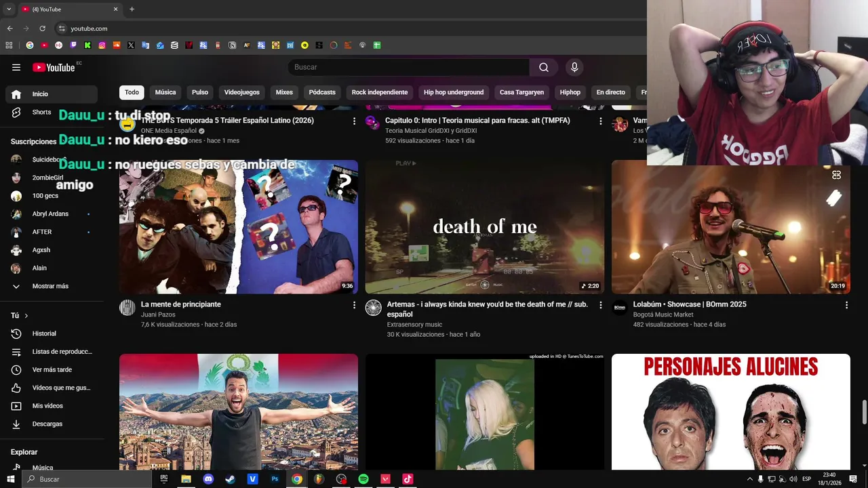Image resolution: width=868 pixels, height=488 pixels.
Task: Select the Rock independiente filter chip
Action: 380,92
